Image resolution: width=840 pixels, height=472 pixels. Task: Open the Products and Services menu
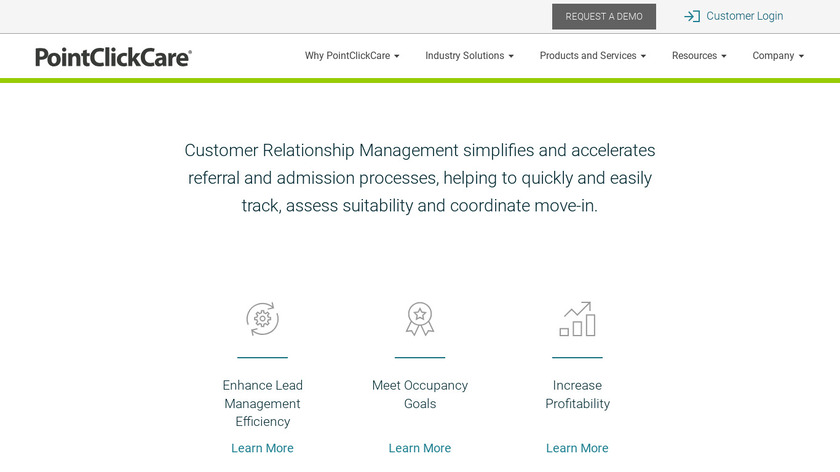(592, 56)
